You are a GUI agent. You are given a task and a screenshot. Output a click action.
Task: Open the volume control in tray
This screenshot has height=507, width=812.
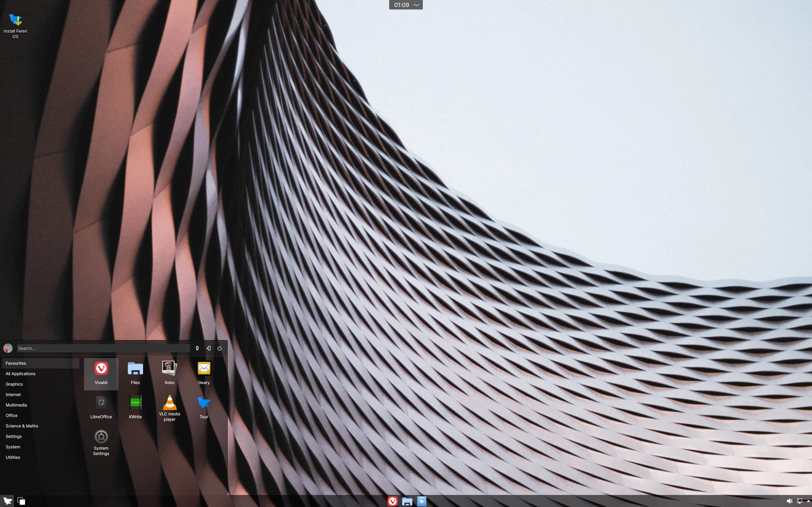[789, 501]
